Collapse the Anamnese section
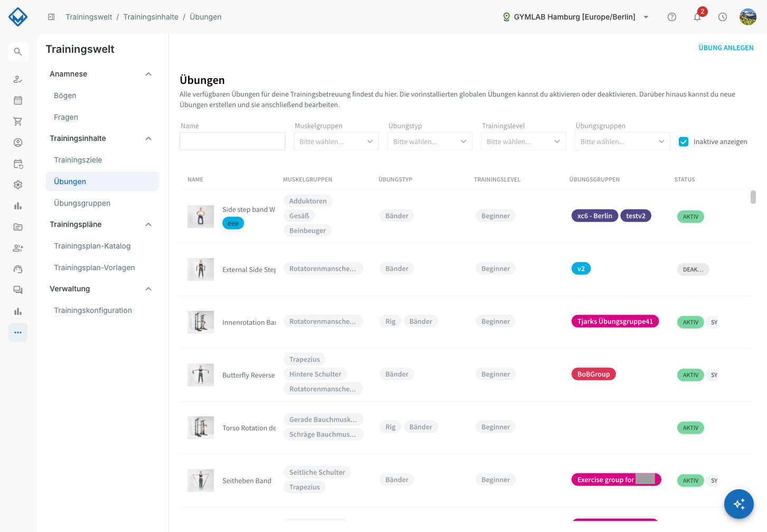Viewport: 767px width, 532px height. coord(148,74)
